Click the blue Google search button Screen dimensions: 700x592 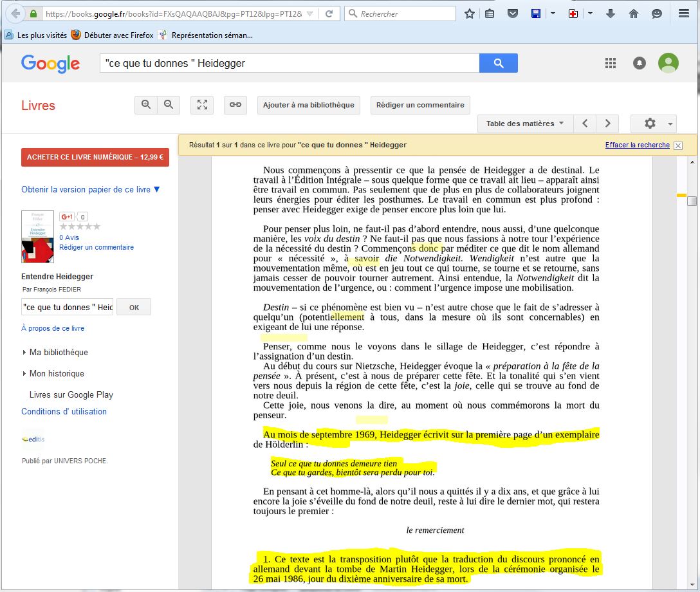tap(498, 63)
